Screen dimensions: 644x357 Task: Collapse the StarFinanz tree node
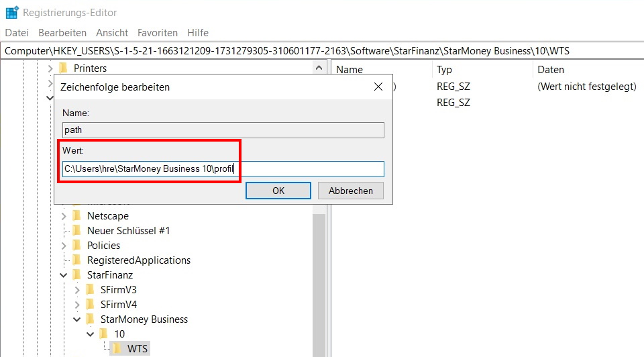[64, 275]
